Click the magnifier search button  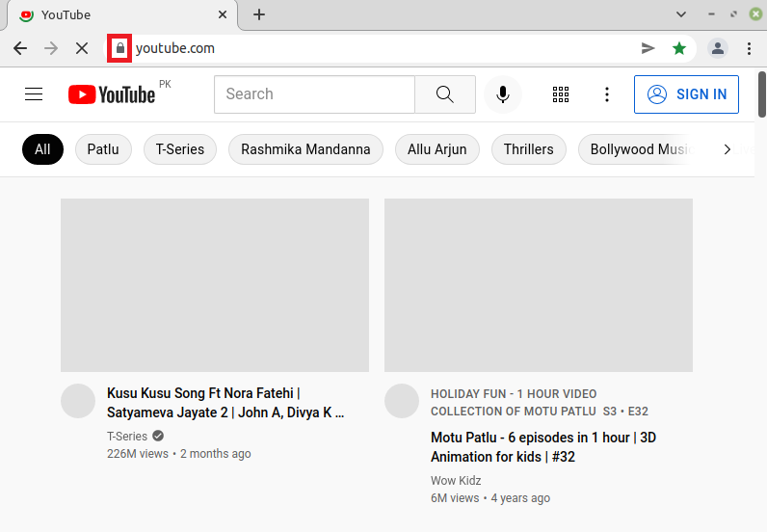coord(445,94)
